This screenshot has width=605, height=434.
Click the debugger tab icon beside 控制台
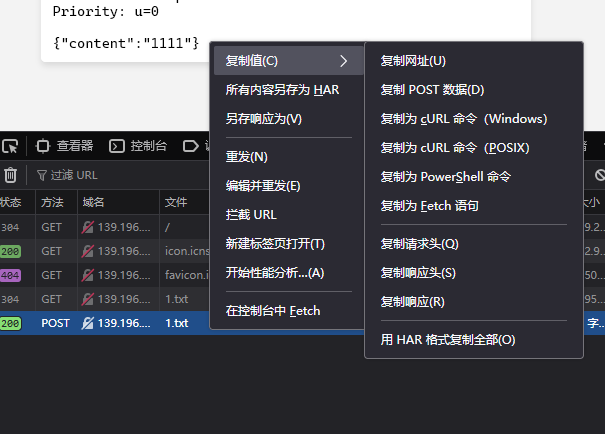[x=191, y=146]
